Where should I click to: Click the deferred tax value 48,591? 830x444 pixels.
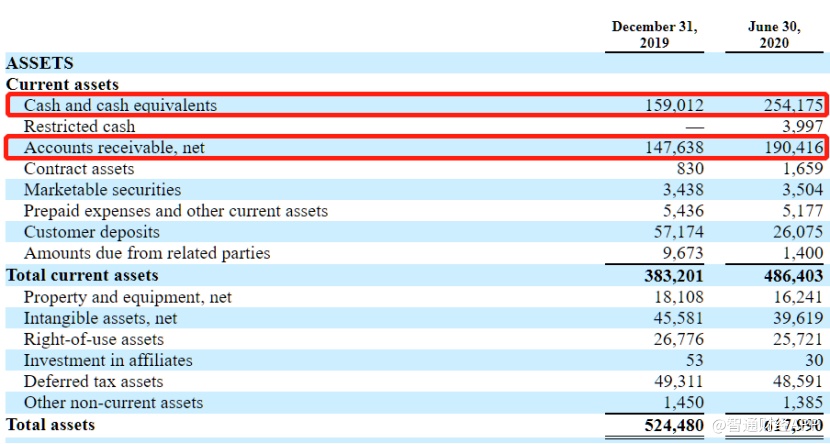click(x=798, y=382)
